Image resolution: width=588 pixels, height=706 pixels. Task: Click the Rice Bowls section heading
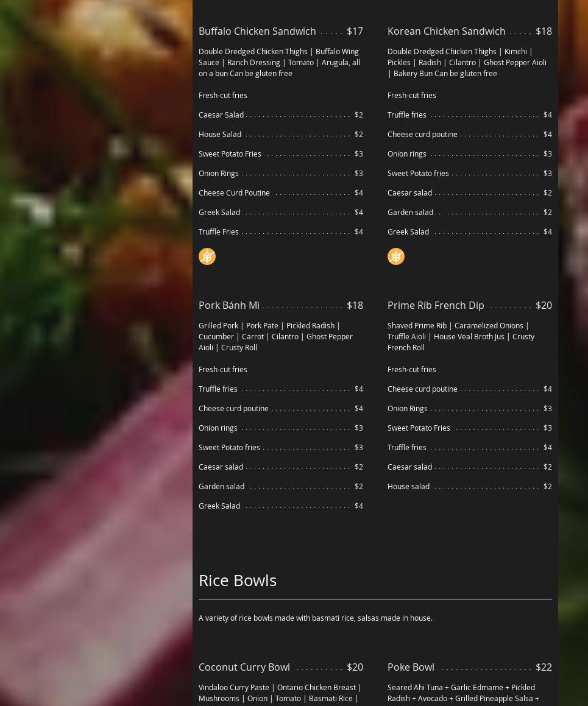click(238, 580)
